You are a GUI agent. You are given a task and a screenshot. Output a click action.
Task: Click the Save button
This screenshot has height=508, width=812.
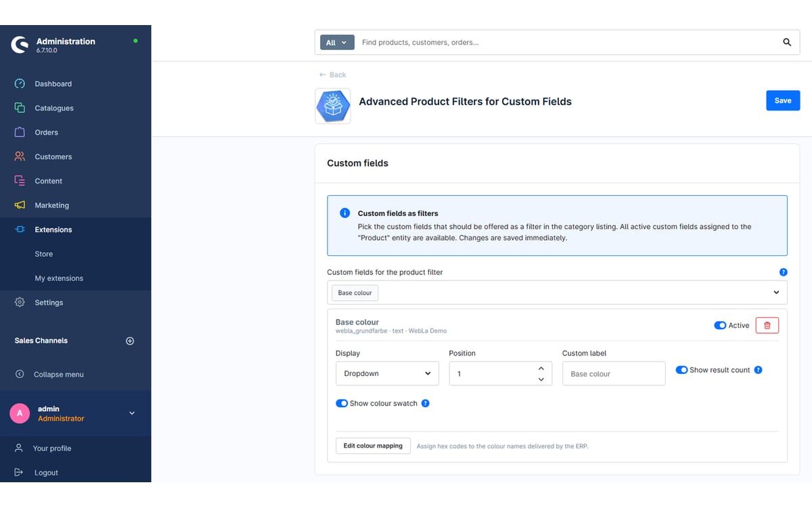pyautogui.click(x=783, y=100)
